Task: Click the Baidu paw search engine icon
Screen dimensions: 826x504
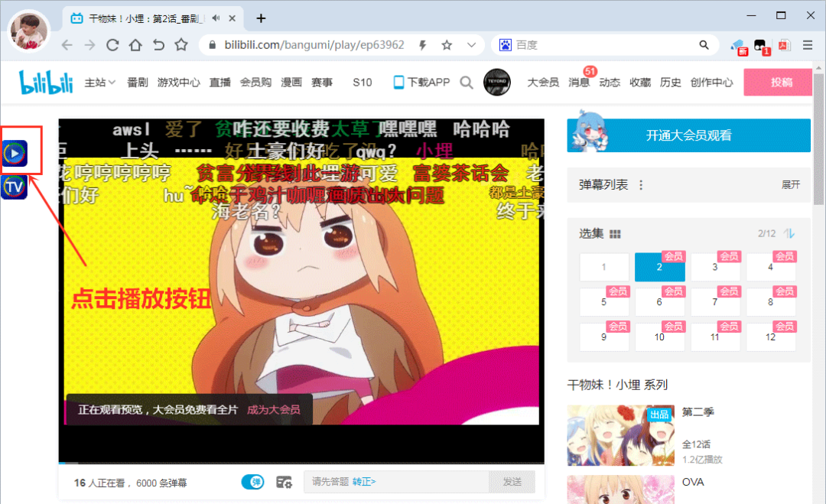Action: [x=506, y=45]
